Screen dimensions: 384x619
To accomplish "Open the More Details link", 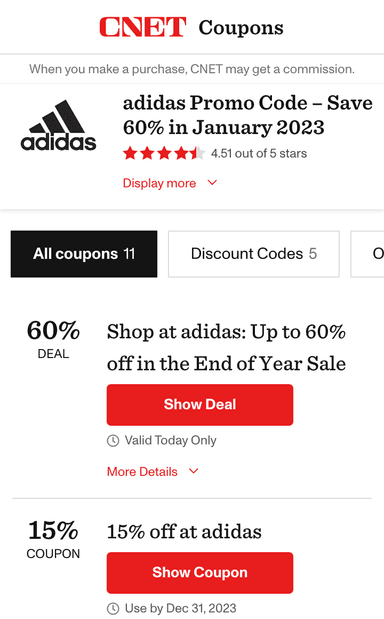I will pyautogui.click(x=142, y=471).
